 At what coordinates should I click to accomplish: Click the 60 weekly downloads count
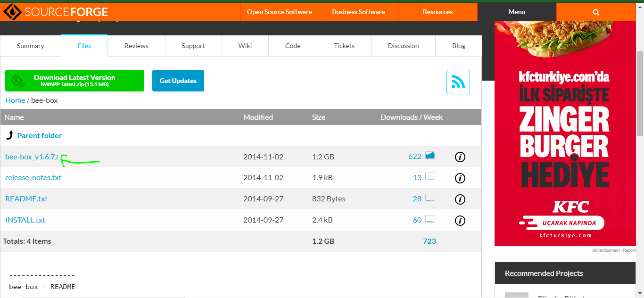point(417,220)
